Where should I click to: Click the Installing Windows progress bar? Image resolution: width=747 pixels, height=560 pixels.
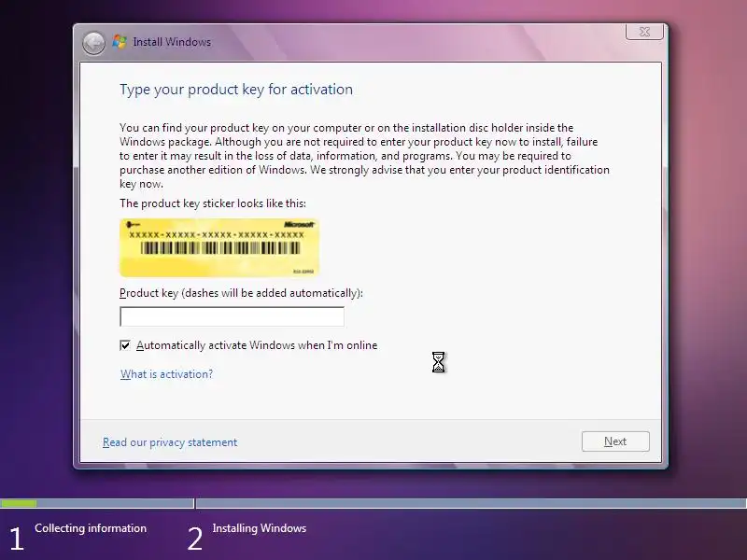point(472,503)
